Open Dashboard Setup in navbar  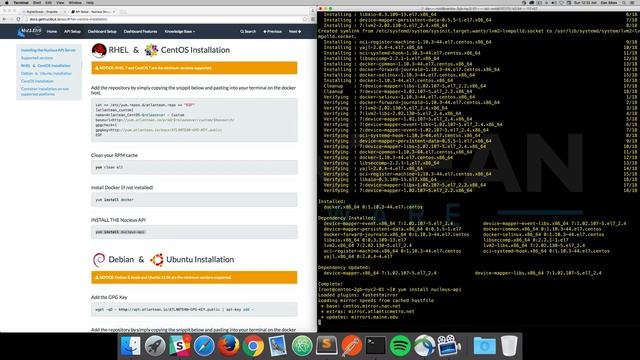[102, 31]
